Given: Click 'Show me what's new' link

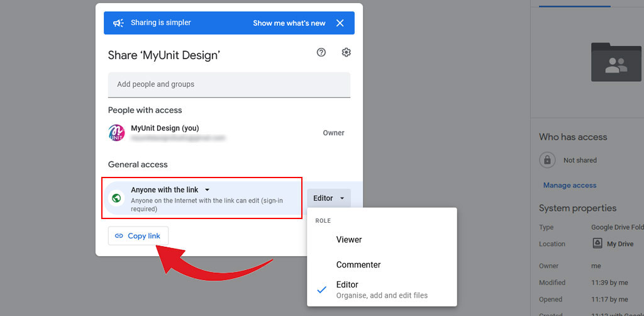Looking at the screenshot, I should pos(289,23).
